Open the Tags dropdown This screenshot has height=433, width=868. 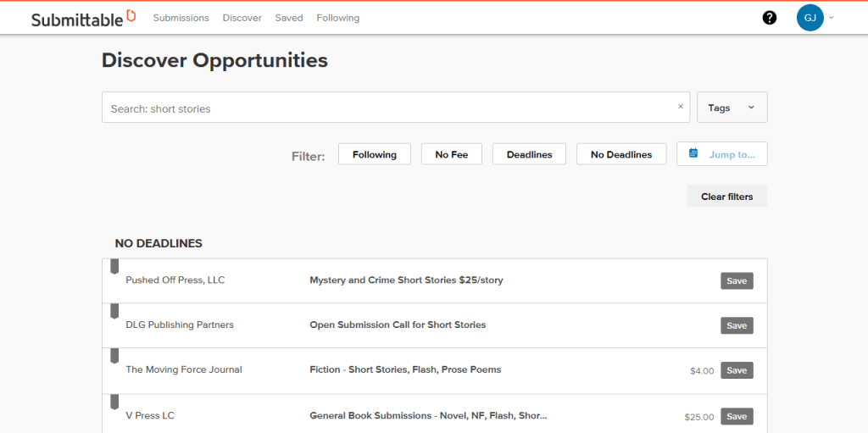coord(732,108)
